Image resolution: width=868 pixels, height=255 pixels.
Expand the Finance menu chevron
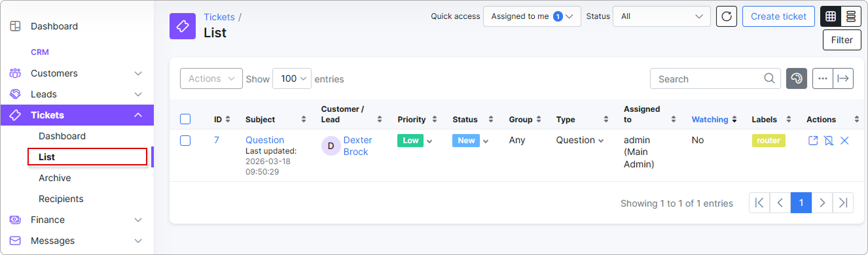[138, 220]
